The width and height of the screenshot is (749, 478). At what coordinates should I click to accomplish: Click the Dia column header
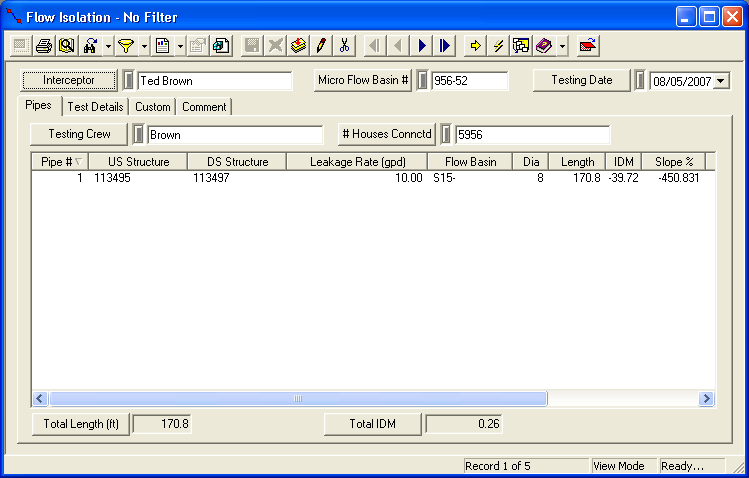531,162
